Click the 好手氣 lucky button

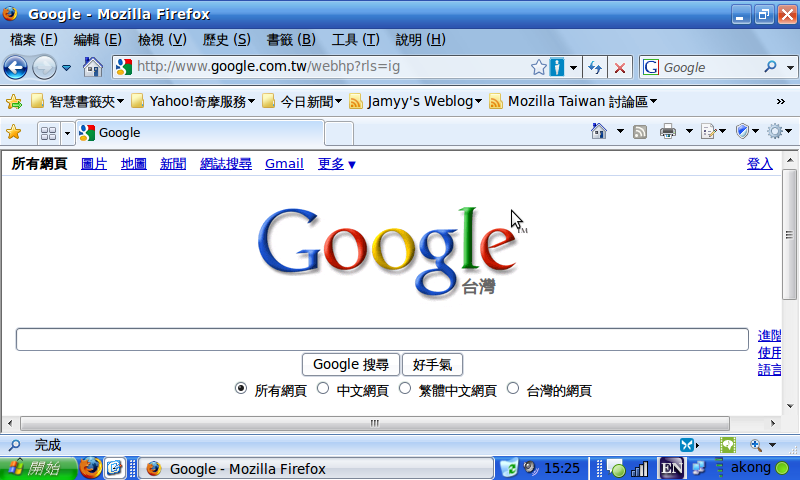tap(432, 365)
